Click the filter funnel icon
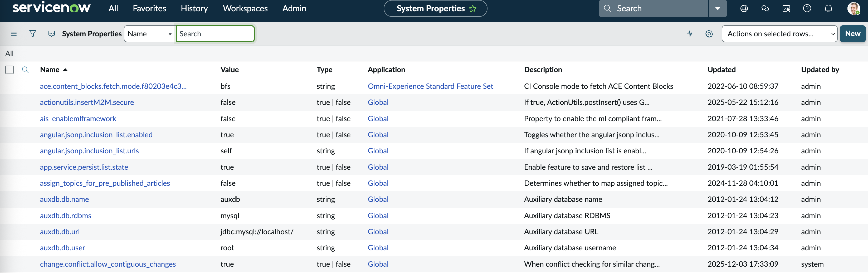Image resolution: width=868 pixels, height=273 pixels. click(33, 34)
